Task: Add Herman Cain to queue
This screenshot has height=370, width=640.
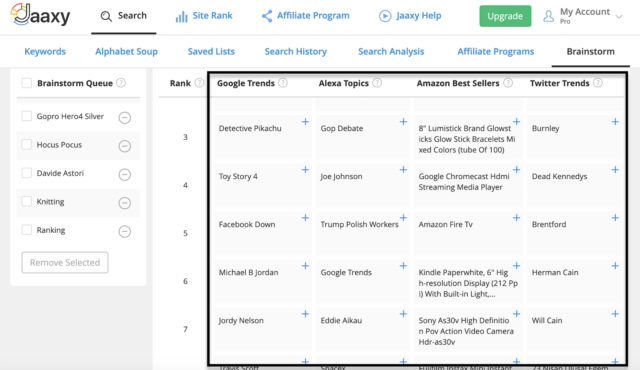Action: tap(615, 266)
